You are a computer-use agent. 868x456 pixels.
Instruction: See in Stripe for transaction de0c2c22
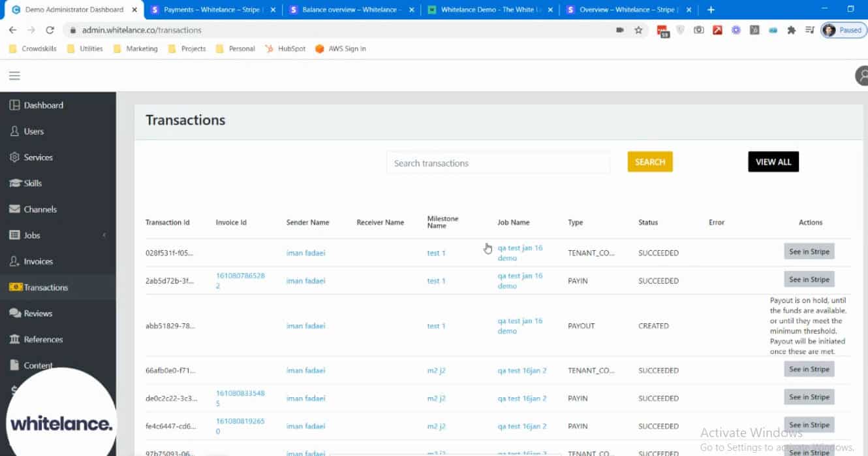pos(809,397)
